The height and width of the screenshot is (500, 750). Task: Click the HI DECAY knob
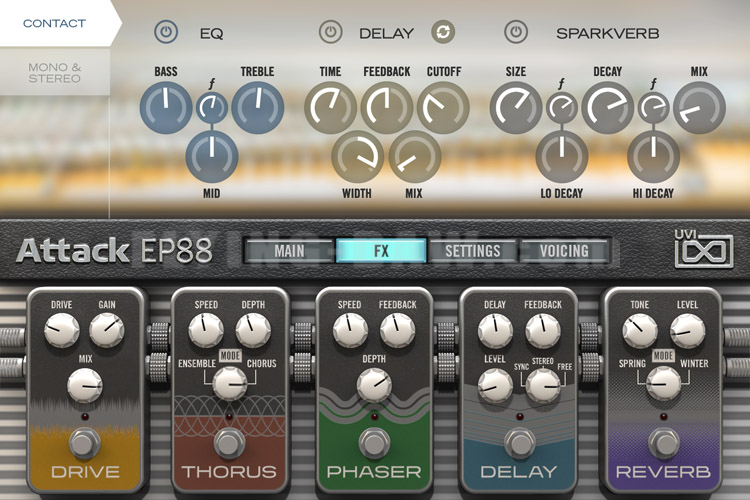653,156
